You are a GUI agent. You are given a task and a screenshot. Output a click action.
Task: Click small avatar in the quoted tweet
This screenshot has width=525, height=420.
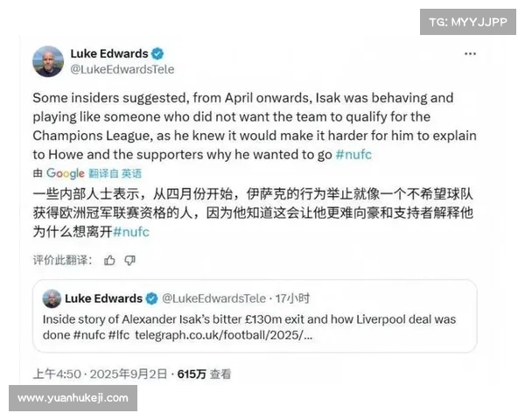(52, 298)
